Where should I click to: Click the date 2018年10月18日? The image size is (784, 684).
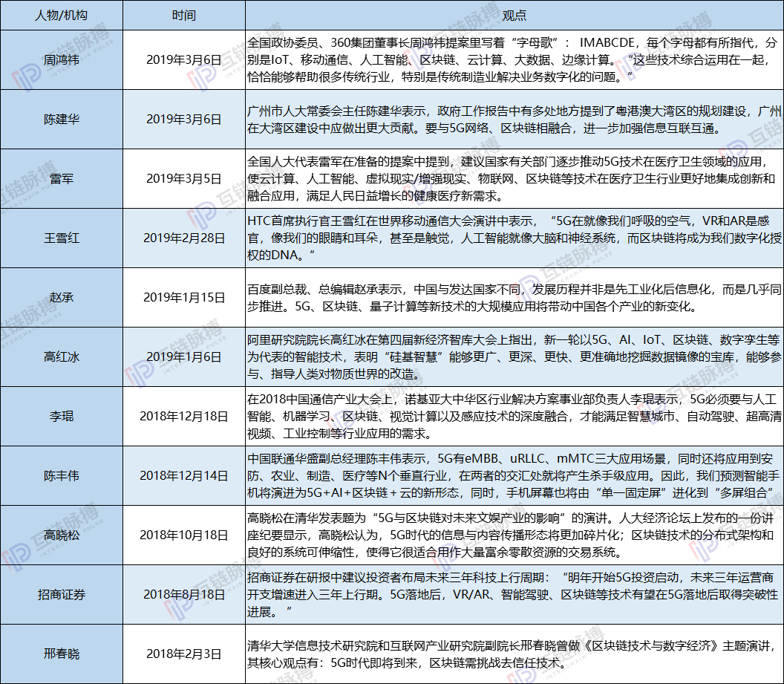pos(184,535)
